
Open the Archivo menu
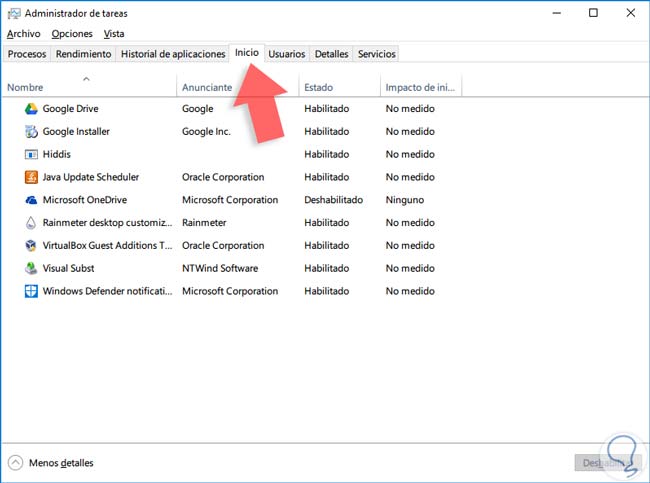coord(23,34)
